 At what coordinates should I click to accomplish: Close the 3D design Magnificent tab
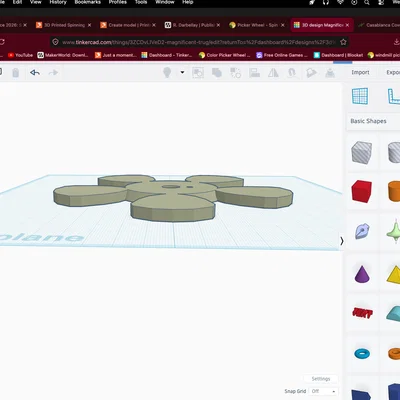coord(347,25)
